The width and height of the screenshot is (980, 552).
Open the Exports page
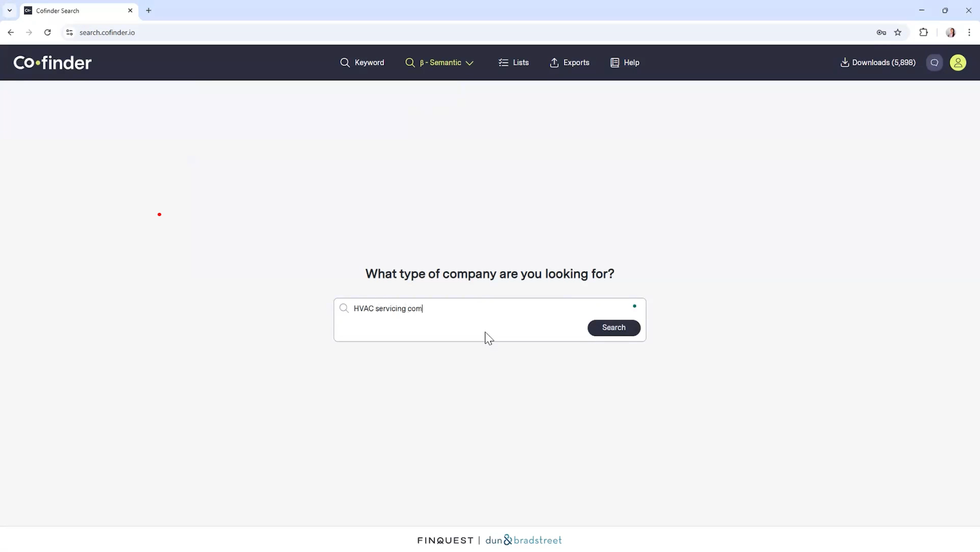click(x=569, y=62)
